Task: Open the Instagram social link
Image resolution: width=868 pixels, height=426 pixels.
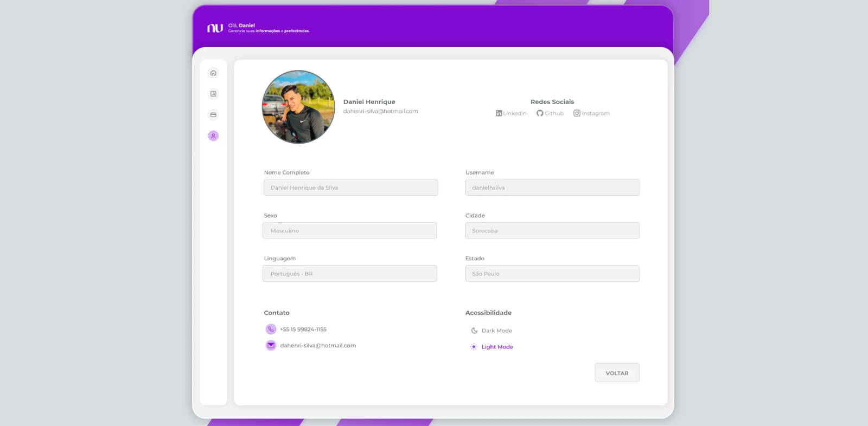Action: (x=591, y=113)
